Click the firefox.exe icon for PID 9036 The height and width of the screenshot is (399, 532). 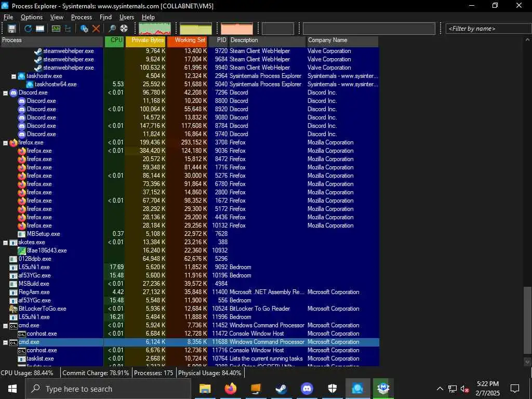(22, 151)
